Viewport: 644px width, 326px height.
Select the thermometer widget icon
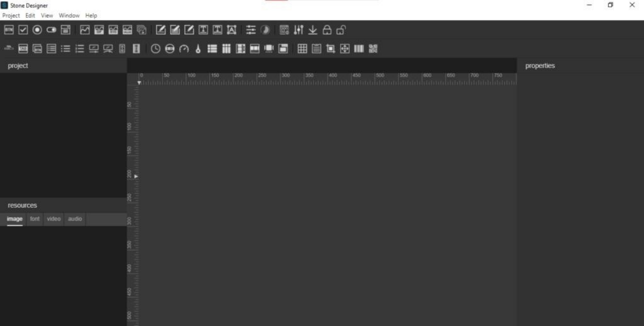pos(198,49)
